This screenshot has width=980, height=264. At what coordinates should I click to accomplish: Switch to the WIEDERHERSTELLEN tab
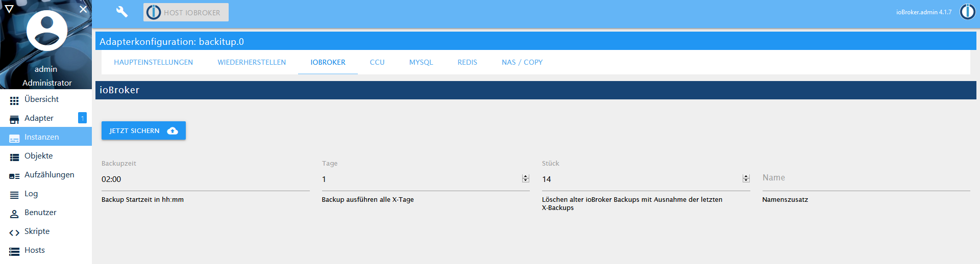tap(252, 62)
